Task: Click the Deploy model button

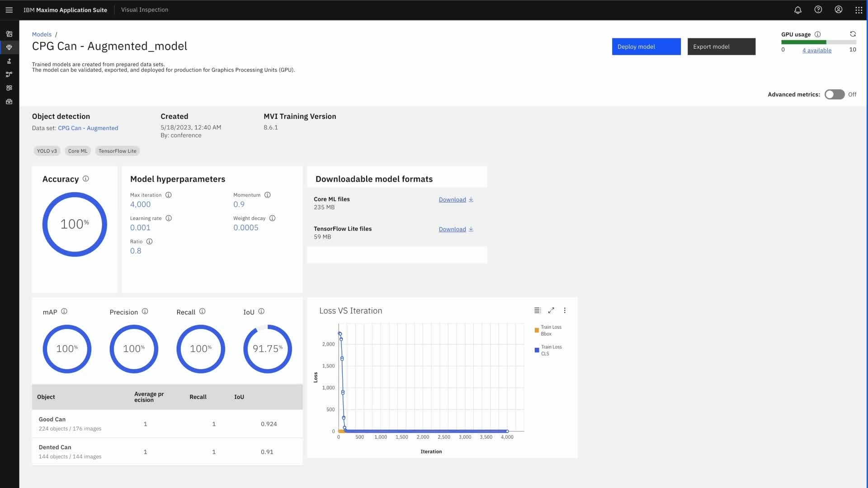Action: click(646, 47)
